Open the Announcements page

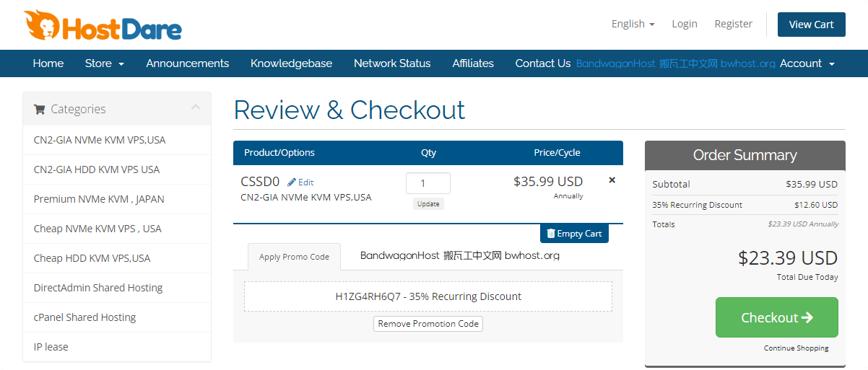(188, 63)
